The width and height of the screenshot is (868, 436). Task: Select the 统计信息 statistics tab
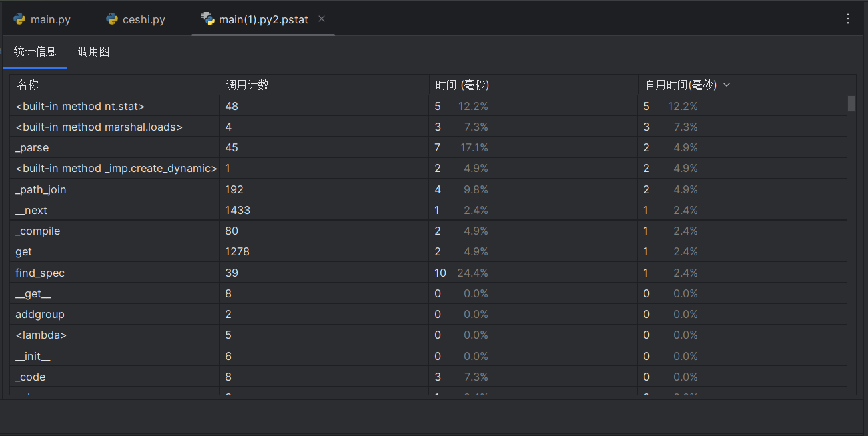pyautogui.click(x=35, y=51)
